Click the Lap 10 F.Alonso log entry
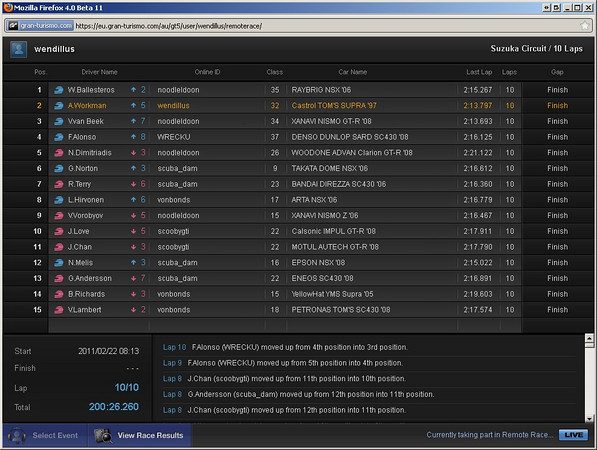Image resolution: width=597 pixels, height=450 pixels. (x=286, y=347)
